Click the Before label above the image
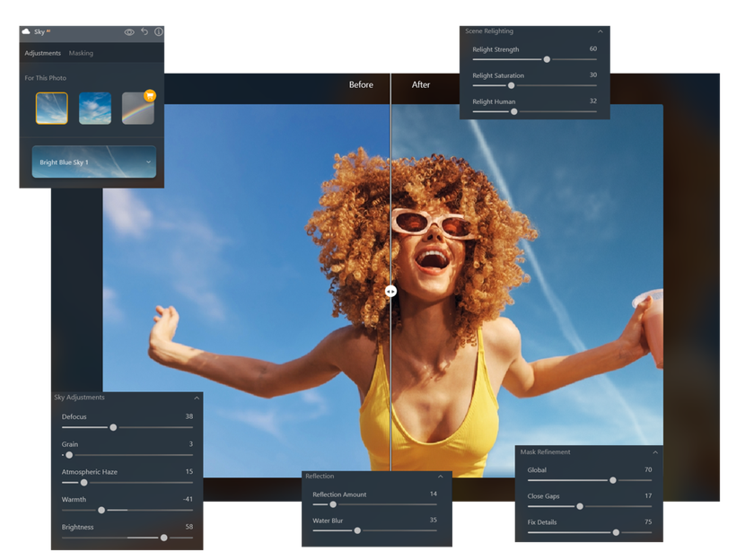 click(x=361, y=84)
